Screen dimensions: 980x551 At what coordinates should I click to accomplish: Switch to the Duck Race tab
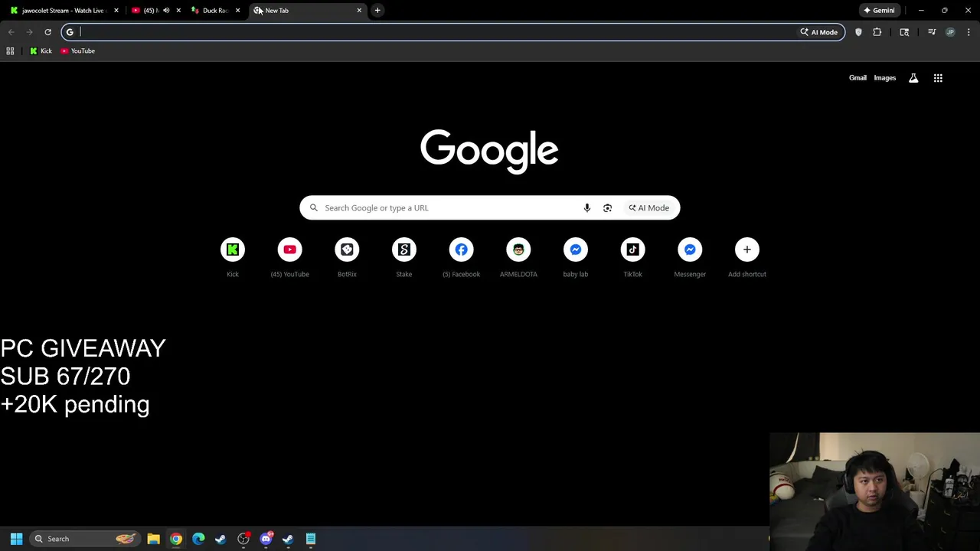[215, 11]
